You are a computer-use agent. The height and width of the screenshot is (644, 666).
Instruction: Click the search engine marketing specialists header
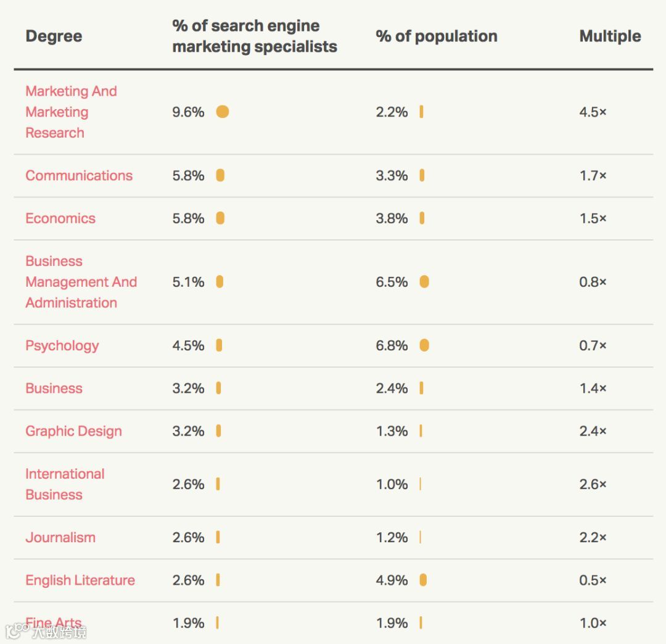(x=255, y=36)
